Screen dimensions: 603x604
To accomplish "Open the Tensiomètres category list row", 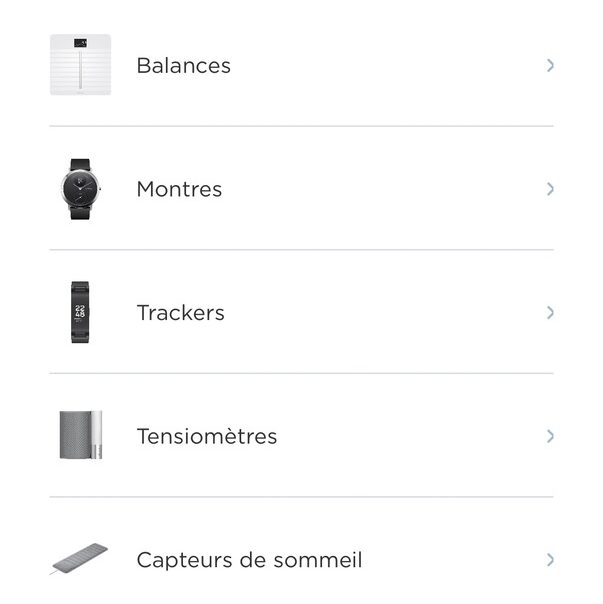I will (x=302, y=436).
